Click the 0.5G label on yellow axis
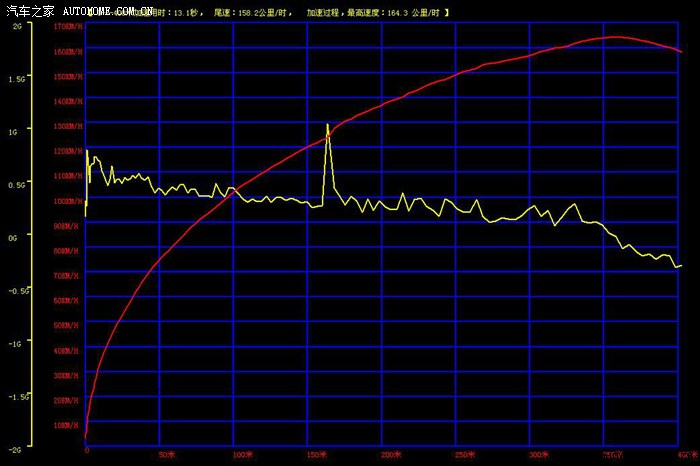Screen dimensions: 700x466 coord(16,184)
